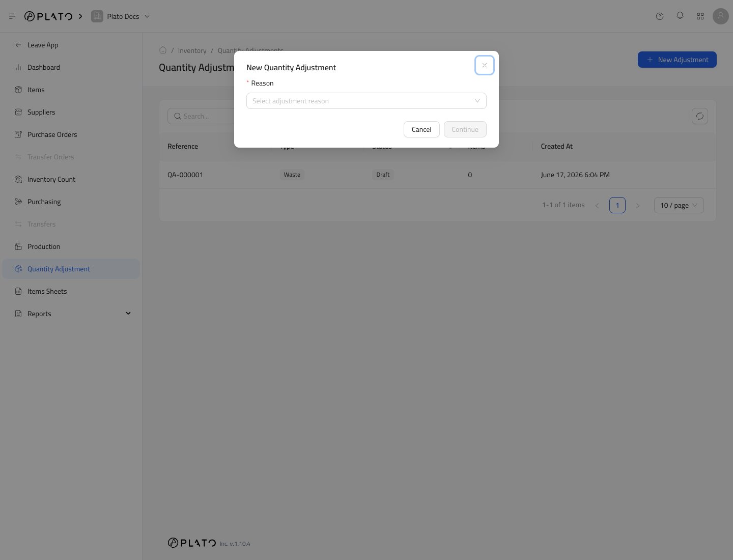The width and height of the screenshot is (733, 560).
Task: Click the Inventory breadcrumb link
Action: pyautogui.click(x=192, y=50)
